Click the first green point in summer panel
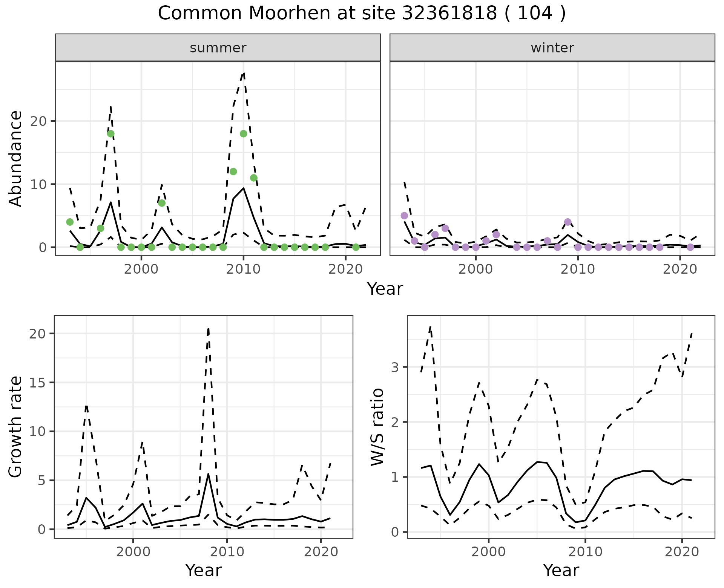 coord(70,222)
